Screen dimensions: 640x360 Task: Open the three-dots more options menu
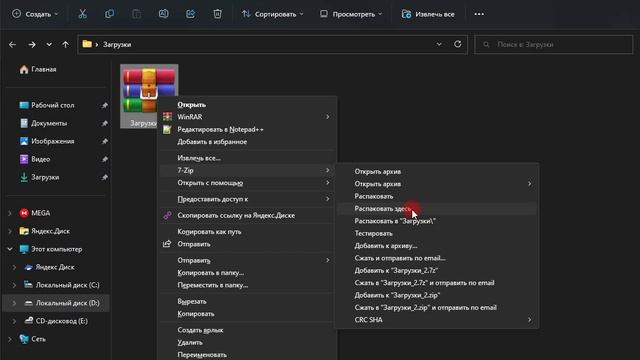tap(479, 14)
